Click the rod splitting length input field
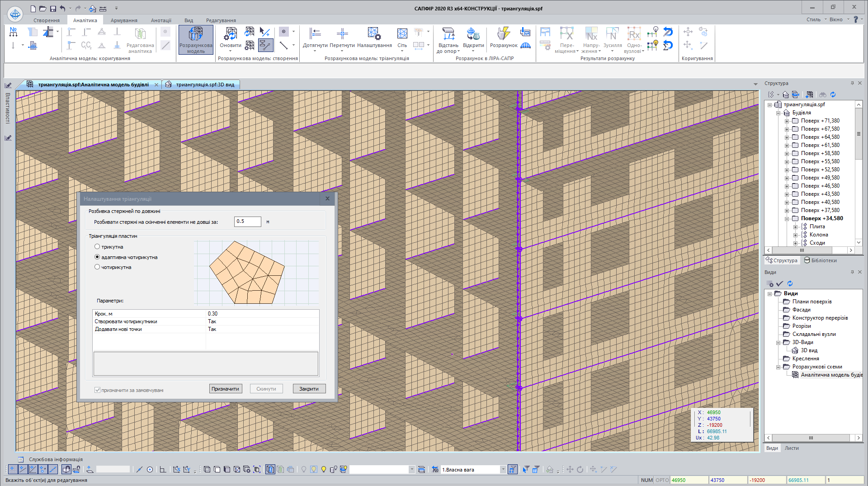The image size is (868, 486). [x=247, y=222]
